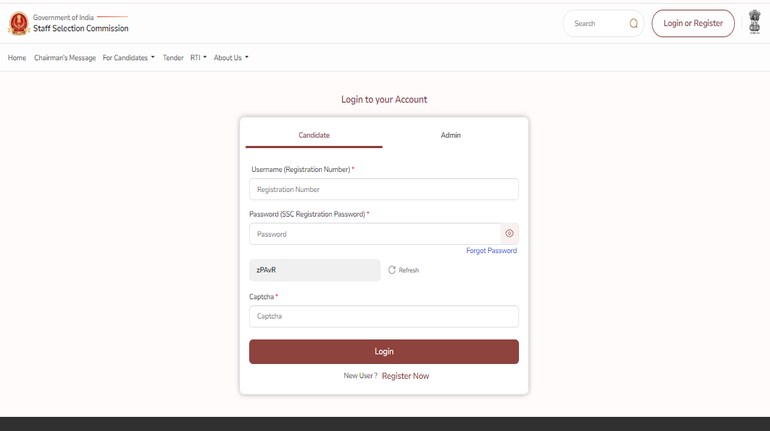Open the Tender menu link
The width and height of the screenshot is (770, 431).
coord(173,58)
